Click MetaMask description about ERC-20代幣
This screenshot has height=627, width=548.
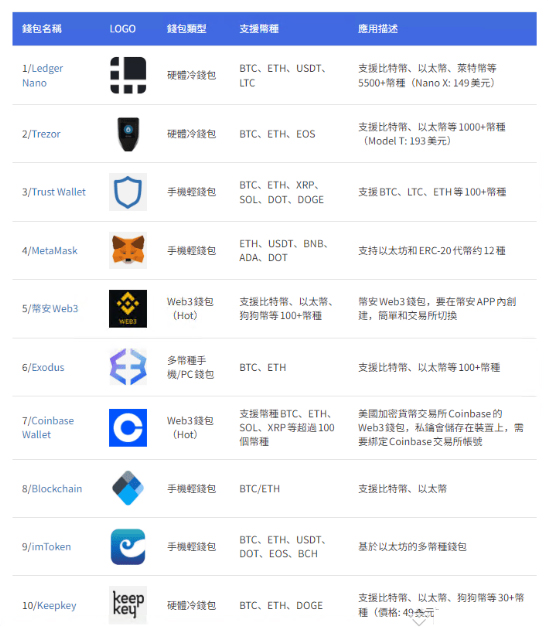coord(432,251)
